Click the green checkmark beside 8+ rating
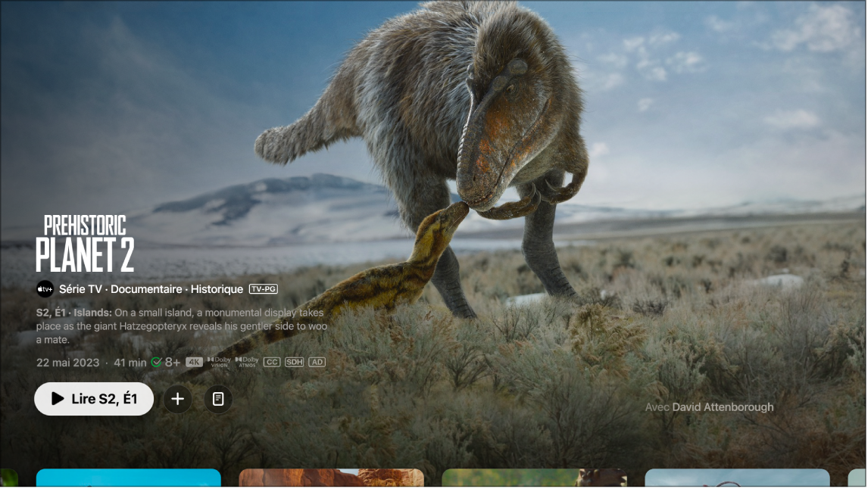 pos(157,363)
